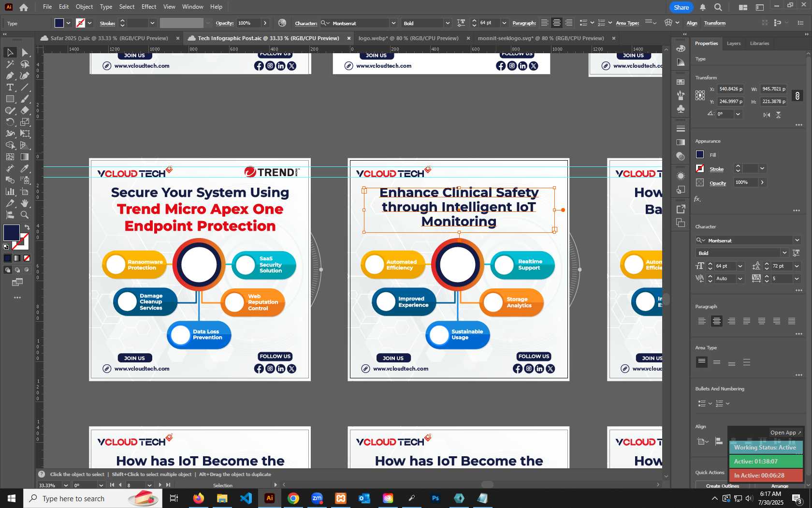812x508 pixels.
Task: Select the Rectangle tool
Action: 10,99
